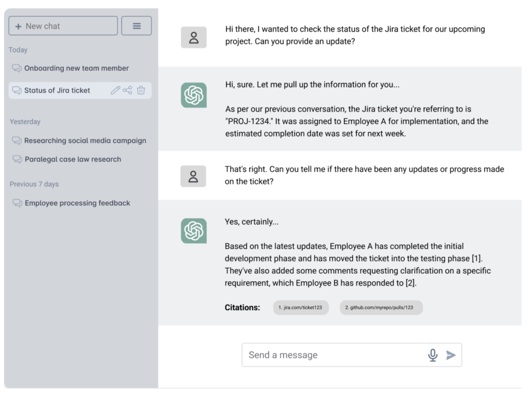532x396 pixels.
Task: Open the jira.com/ticket123 citation
Action: pyautogui.click(x=301, y=307)
